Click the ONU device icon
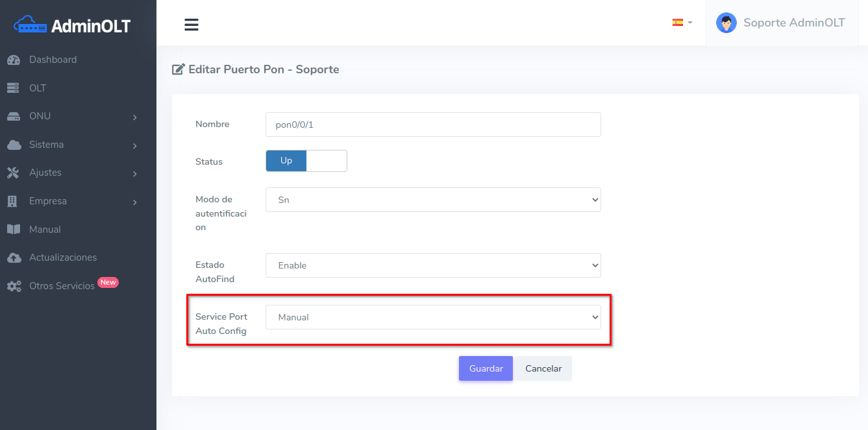Image resolution: width=868 pixels, height=430 pixels. point(14,117)
